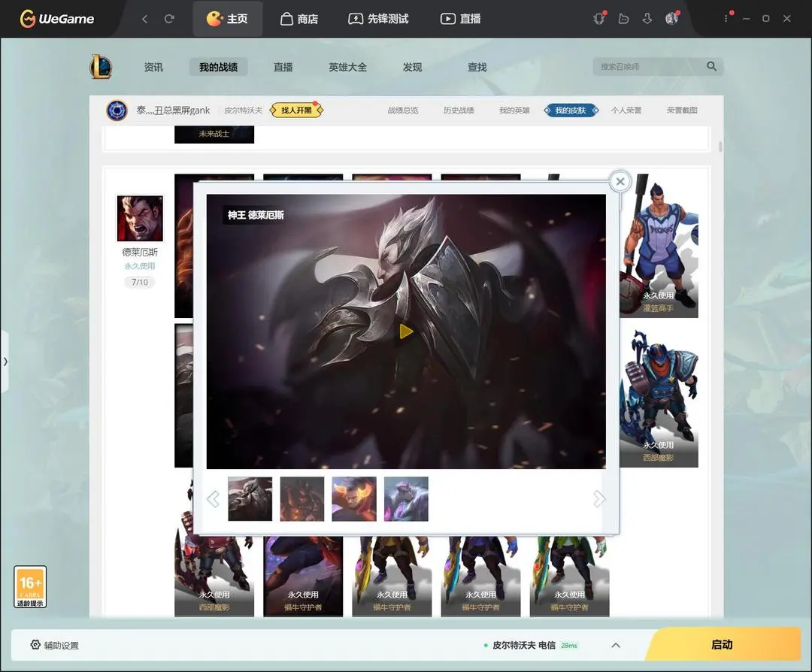Screen dimensions: 812x672
Task: Open the 直播 tab in the top bar
Action: tap(460, 19)
